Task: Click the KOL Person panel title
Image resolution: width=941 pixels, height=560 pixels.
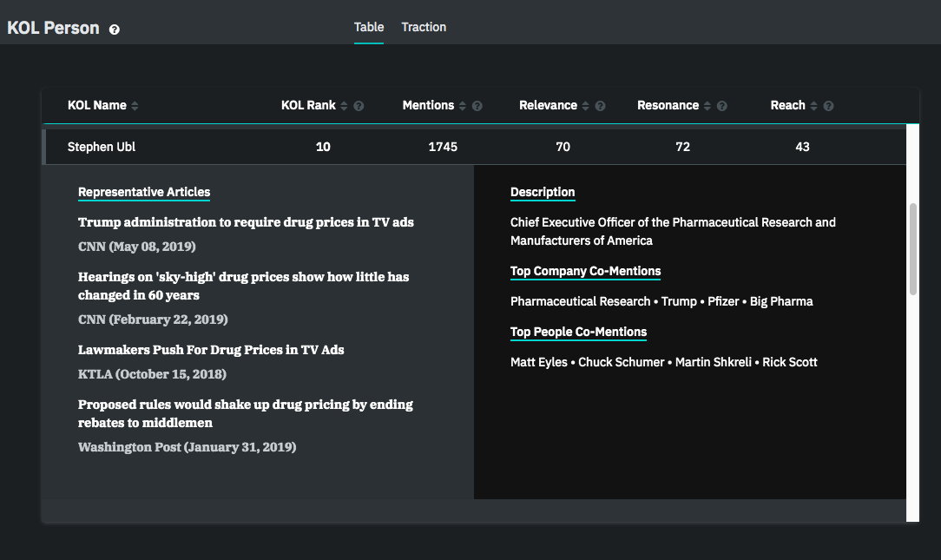Action: [53, 28]
